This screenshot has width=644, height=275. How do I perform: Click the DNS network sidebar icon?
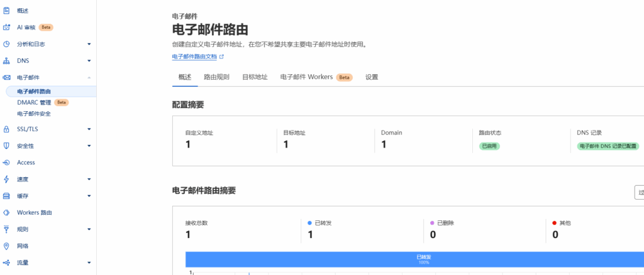coord(6,61)
